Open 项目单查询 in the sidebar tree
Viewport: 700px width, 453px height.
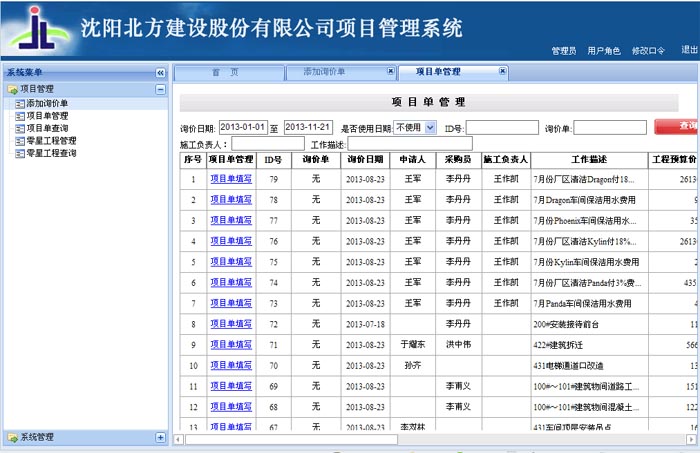pyautogui.click(x=47, y=128)
